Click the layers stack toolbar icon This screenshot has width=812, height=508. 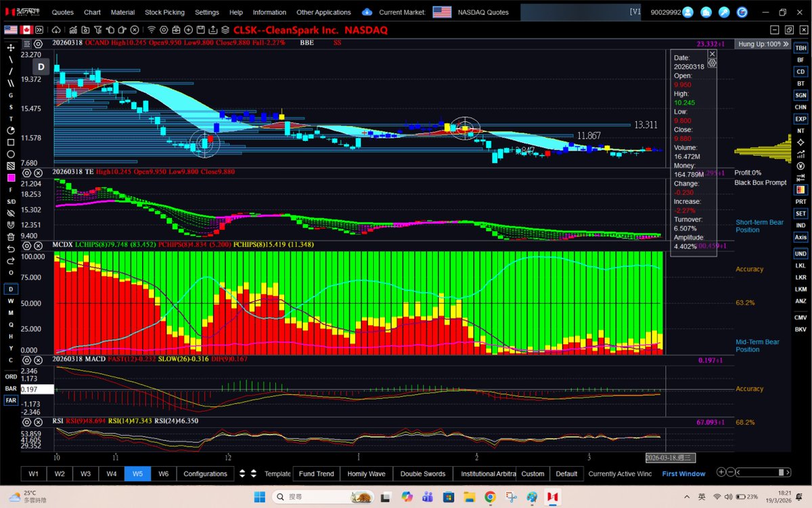[x=225, y=30]
